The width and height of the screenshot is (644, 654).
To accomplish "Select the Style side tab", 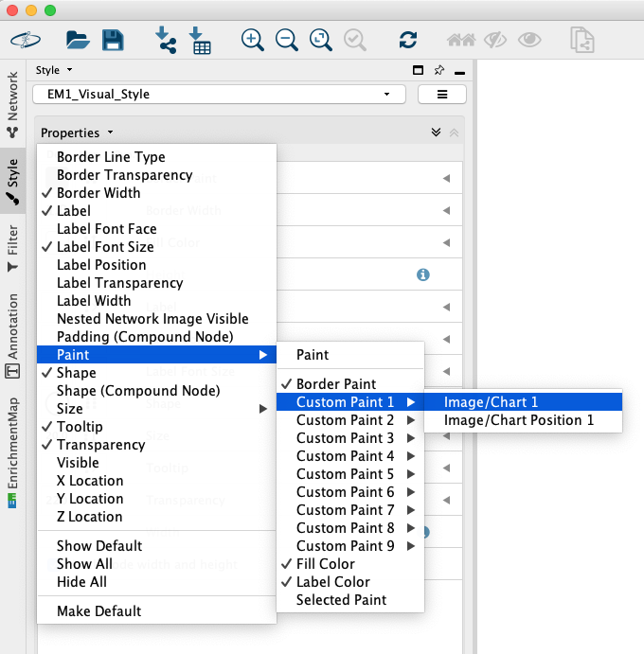I will [x=13, y=181].
